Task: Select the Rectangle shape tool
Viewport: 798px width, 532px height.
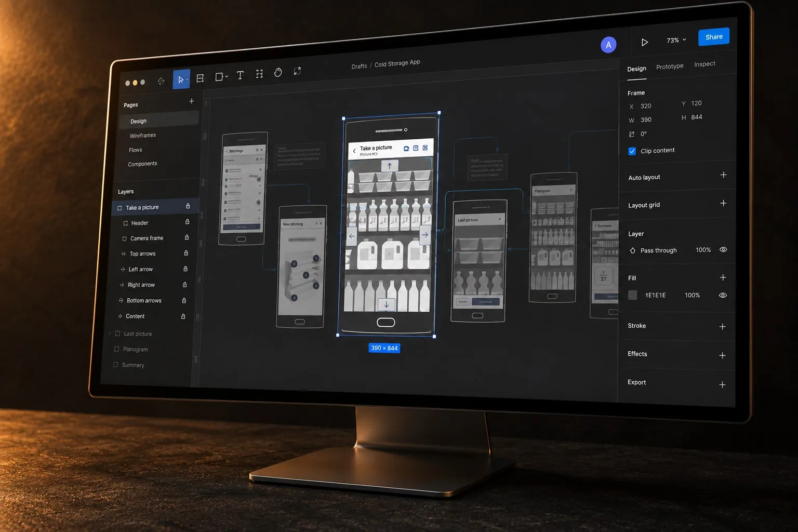Action: click(x=220, y=77)
